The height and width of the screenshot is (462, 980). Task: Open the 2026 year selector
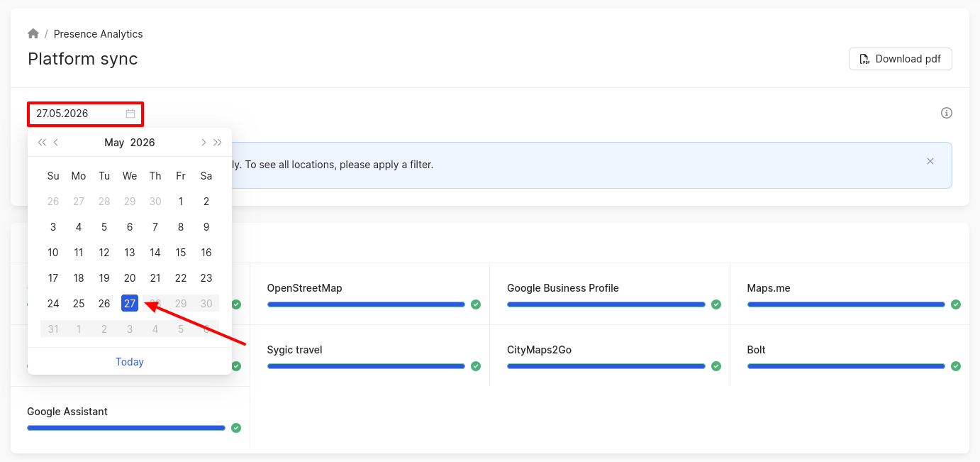143,143
